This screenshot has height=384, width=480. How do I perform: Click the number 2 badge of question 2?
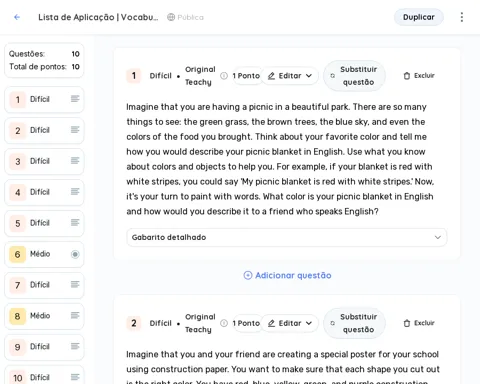point(134,323)
